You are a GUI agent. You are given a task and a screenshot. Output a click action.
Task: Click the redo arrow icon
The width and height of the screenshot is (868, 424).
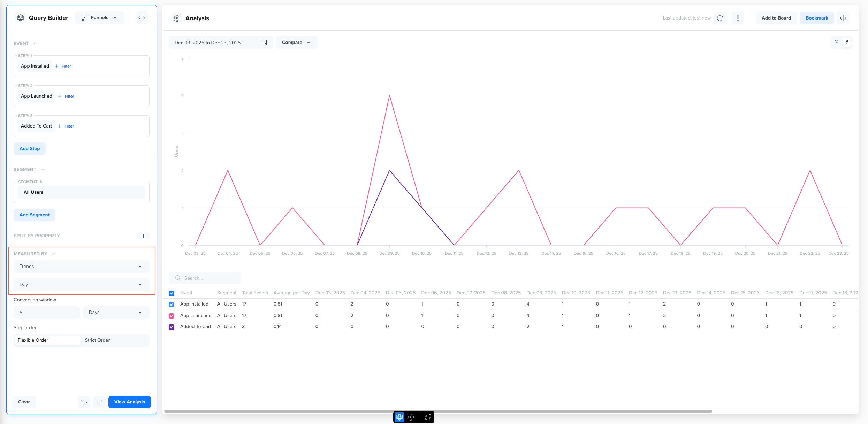(99, 402)
